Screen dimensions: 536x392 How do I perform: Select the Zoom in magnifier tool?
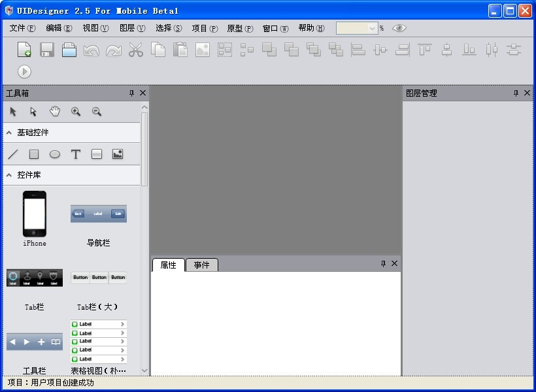click(x=76, y=112)
